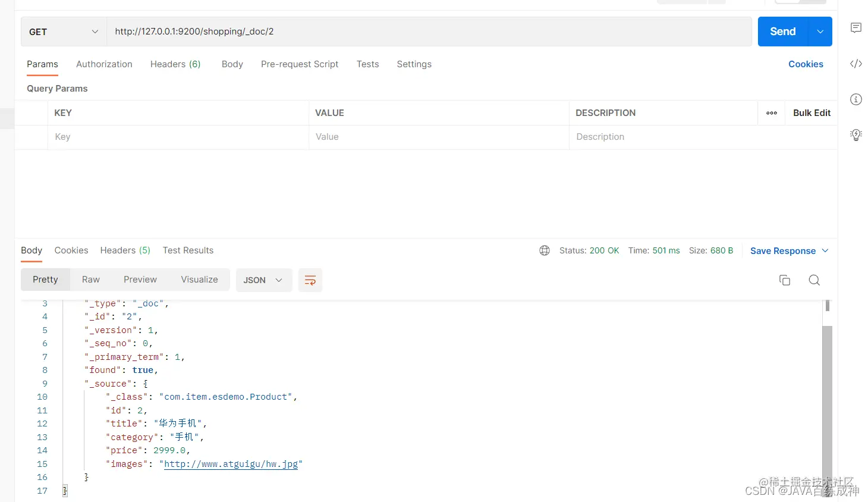
Task: Click the lightbulb related requests icon
Action: pos(856,135)
